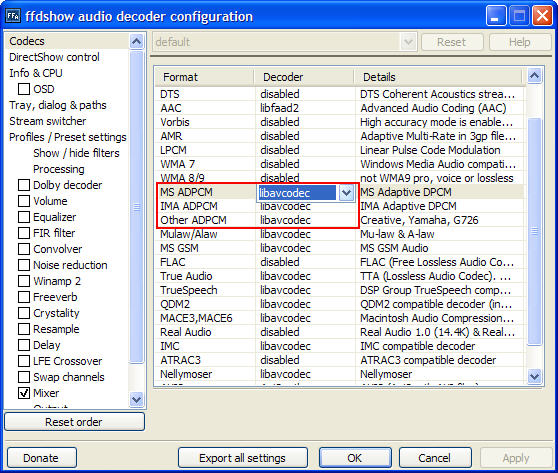This screenshot has height=473, width=558.
Task: Click WMA 7 disabled decoder cell
Action: (x=305, y=164)
